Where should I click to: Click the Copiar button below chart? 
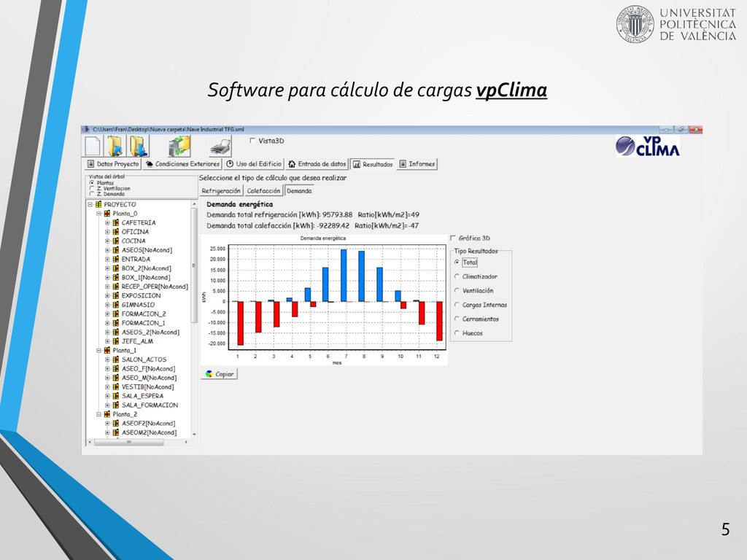219,374
